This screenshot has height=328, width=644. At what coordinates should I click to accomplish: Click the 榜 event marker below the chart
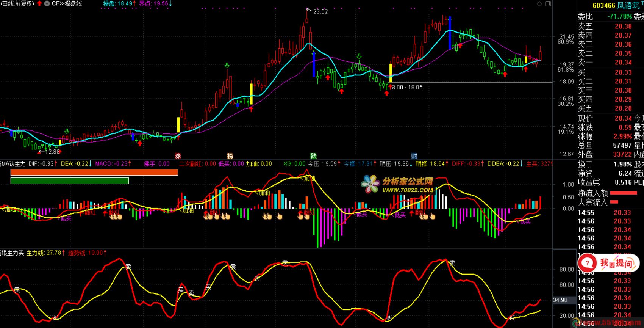pos(230,156)
